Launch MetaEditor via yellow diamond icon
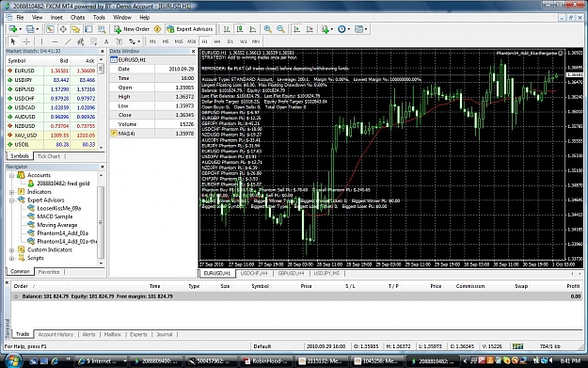This screenshot has height=368, width=588. pos(157,29)
